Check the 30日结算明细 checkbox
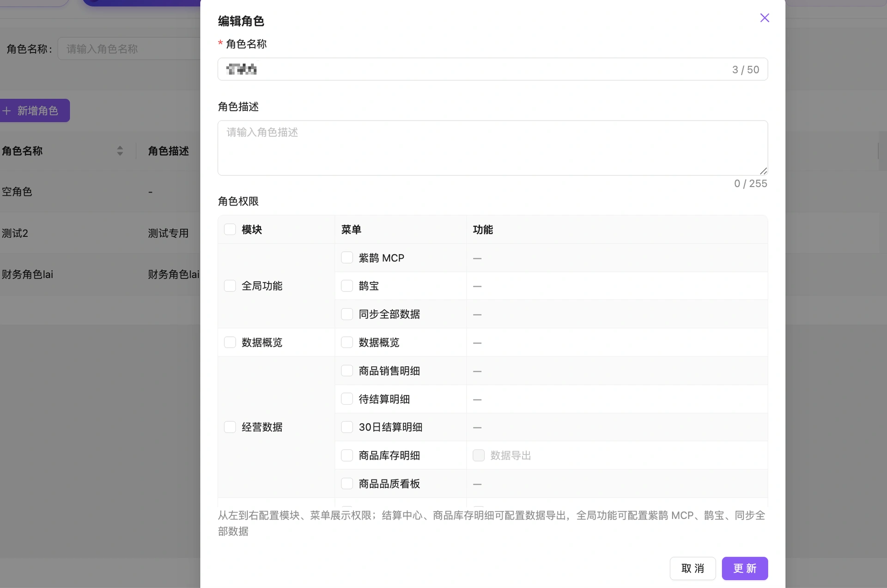Viewport: 887px width, 588px height. 347,427
